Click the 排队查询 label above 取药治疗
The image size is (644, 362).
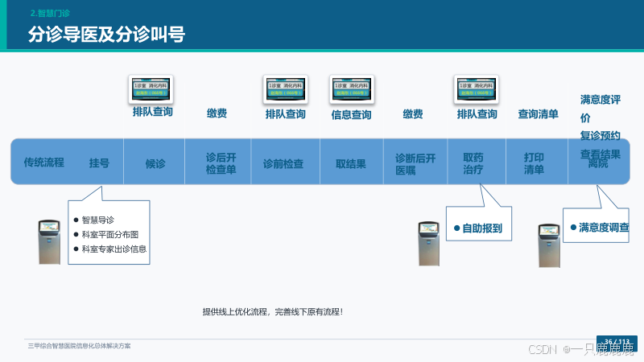(x=477, y=114)
